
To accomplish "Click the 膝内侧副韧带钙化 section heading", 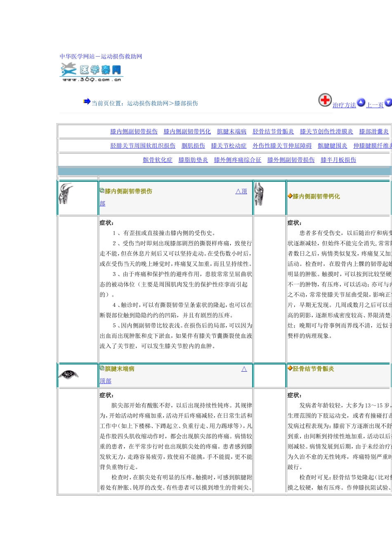I will coord(316,197).
